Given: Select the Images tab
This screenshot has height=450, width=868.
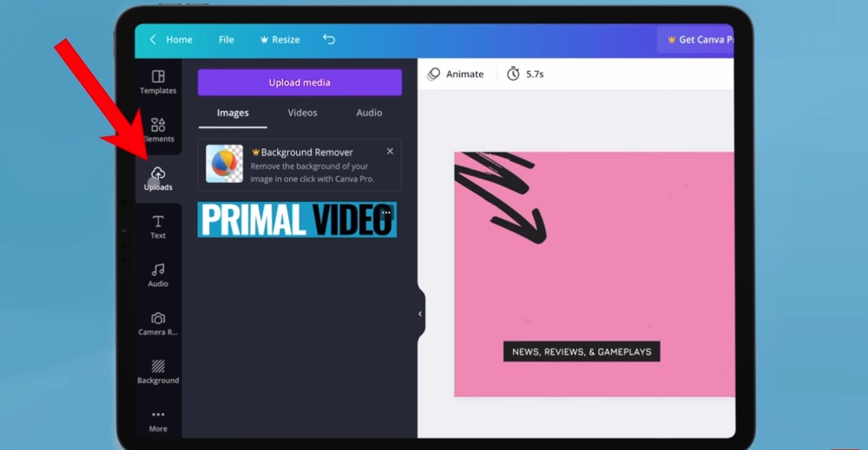Looking at the screenshot, I should pyautogui.click(x=233, y=113).
